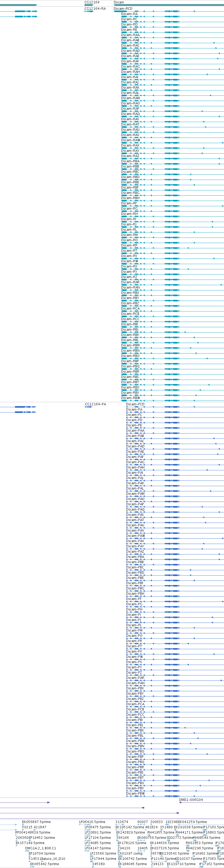The width and height of the screenshot is (224, 868).
Task: Click protein label Dscam-PX
Action: coord(134,662)
